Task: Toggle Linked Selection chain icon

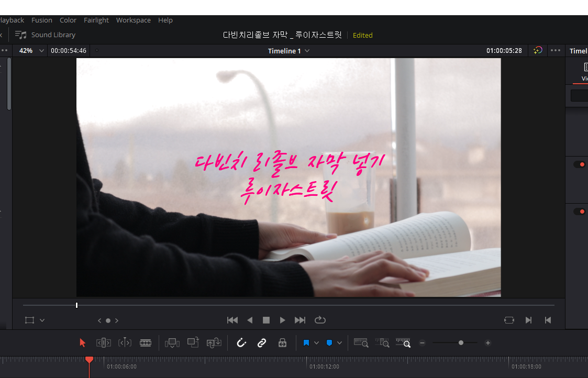Action: [x=262, y=343]
